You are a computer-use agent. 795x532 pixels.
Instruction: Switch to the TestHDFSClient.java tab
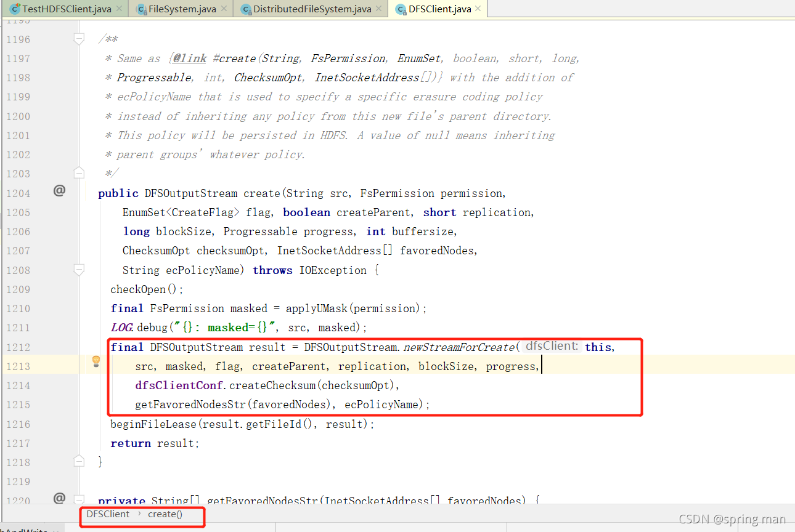[x=67, y=9]
